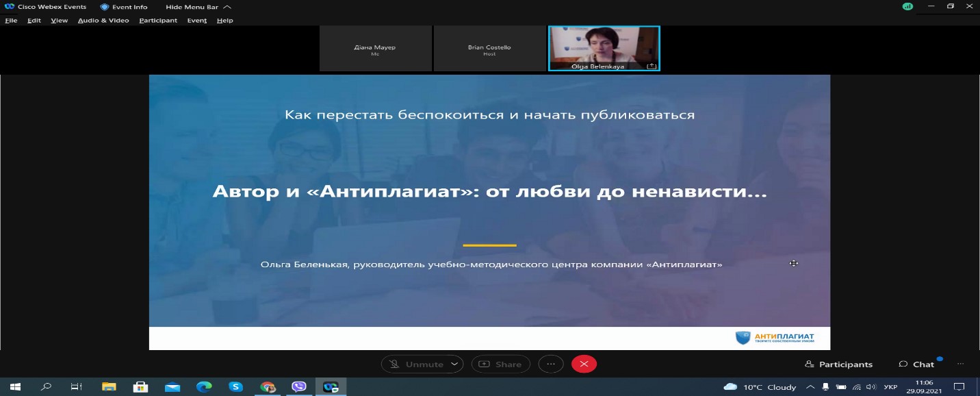Open the Edit menu
The height and width of the screenshot is (396, 980).
34,21
